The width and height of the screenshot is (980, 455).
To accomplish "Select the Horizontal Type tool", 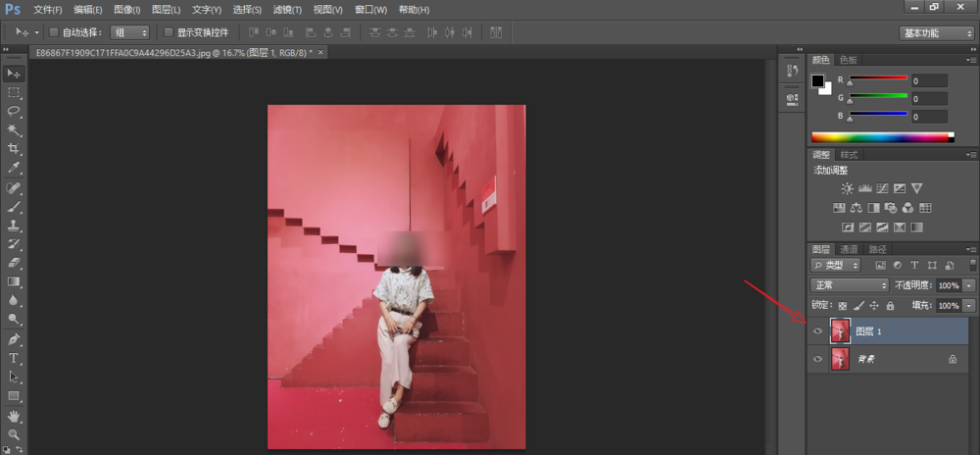I will tap(14, 358).
